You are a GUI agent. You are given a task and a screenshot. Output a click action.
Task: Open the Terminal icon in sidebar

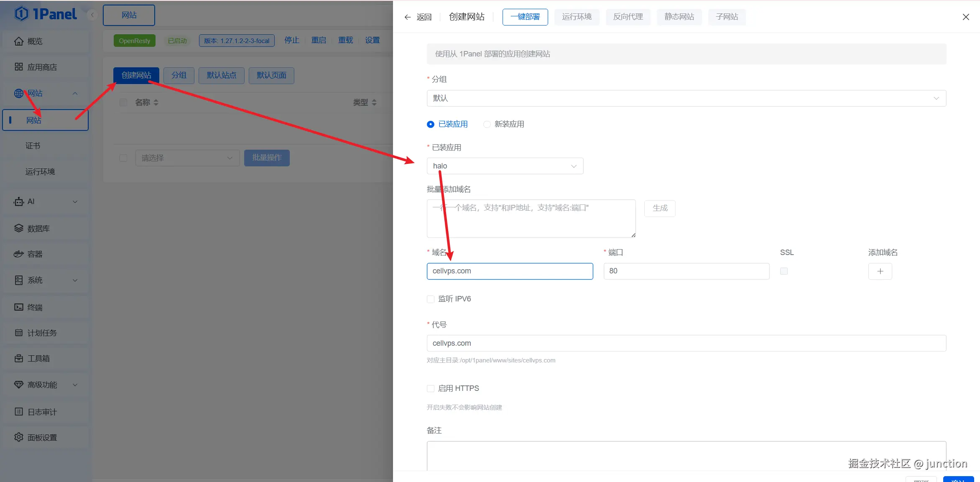[19, 307]
